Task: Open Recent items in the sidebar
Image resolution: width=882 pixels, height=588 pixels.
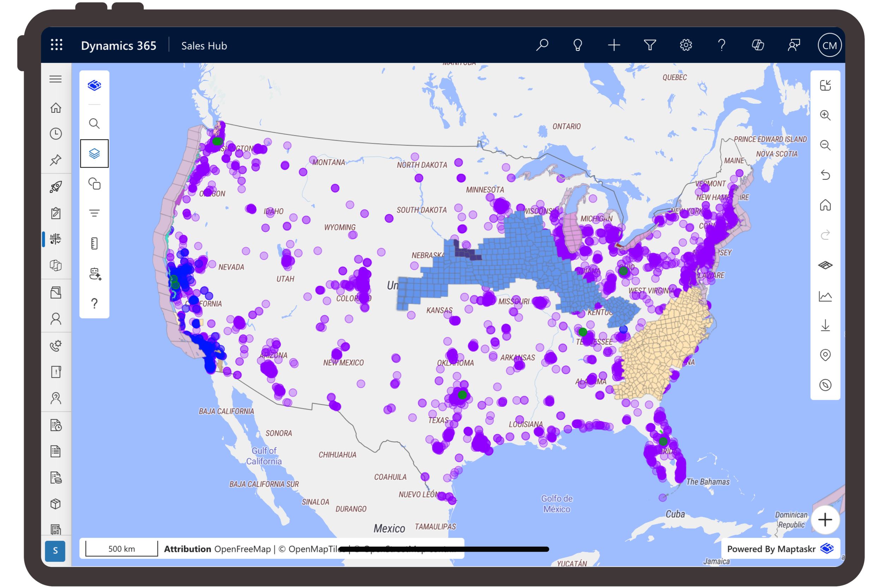Action: [x=55, y=134]
